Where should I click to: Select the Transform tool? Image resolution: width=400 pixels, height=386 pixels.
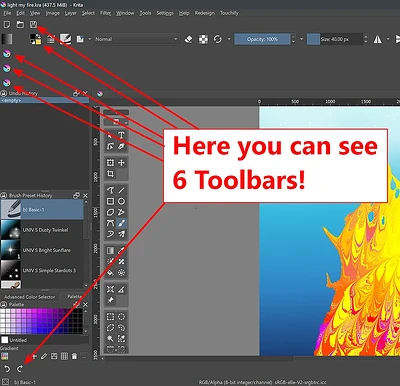[x=110, y=163]
